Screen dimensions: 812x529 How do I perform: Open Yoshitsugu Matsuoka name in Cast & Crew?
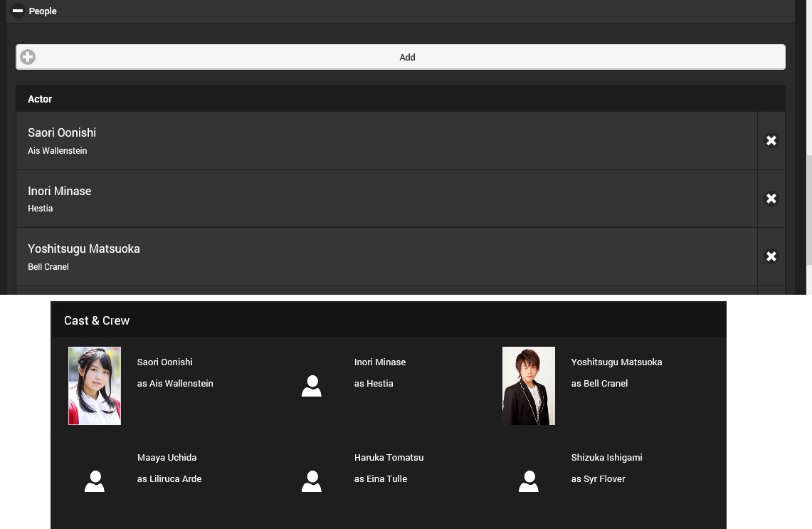pyautogui.click(x=617, y=362)
